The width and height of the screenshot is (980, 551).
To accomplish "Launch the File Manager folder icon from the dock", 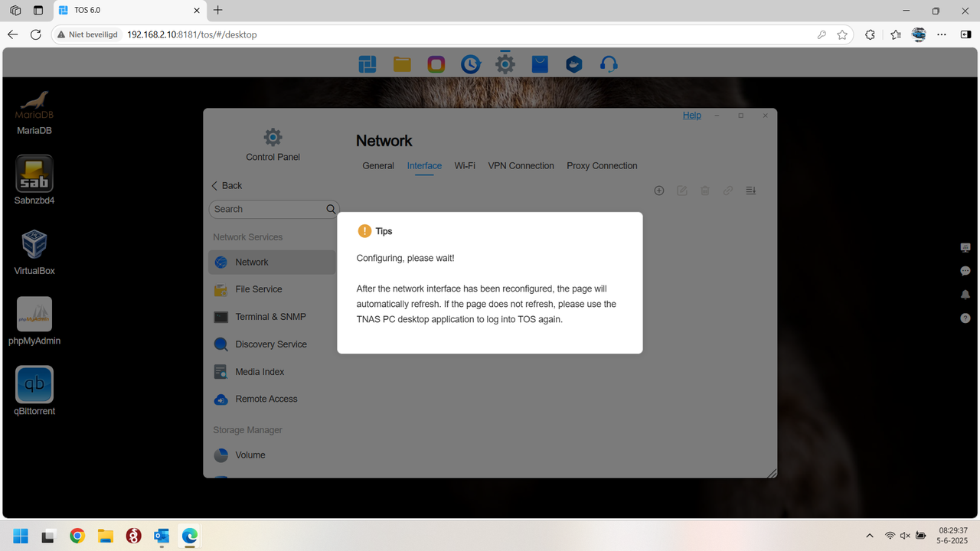I will (x=401, y=64).
